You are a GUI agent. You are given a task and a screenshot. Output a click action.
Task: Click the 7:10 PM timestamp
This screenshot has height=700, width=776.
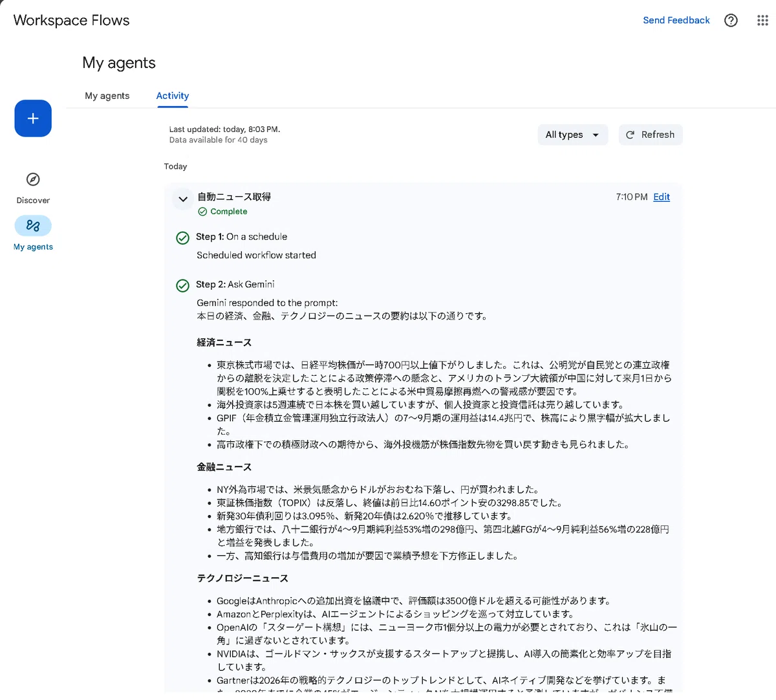pyautogui.click(x=632, y=197)
